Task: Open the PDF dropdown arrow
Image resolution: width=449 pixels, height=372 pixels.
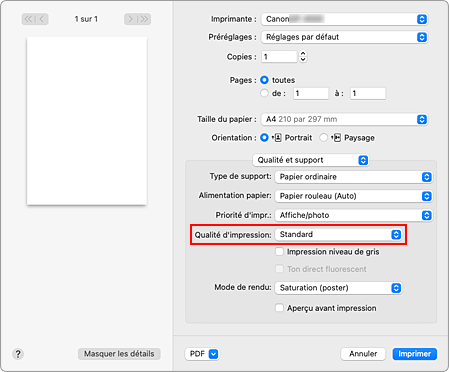Action: click(x=213, y=354)
